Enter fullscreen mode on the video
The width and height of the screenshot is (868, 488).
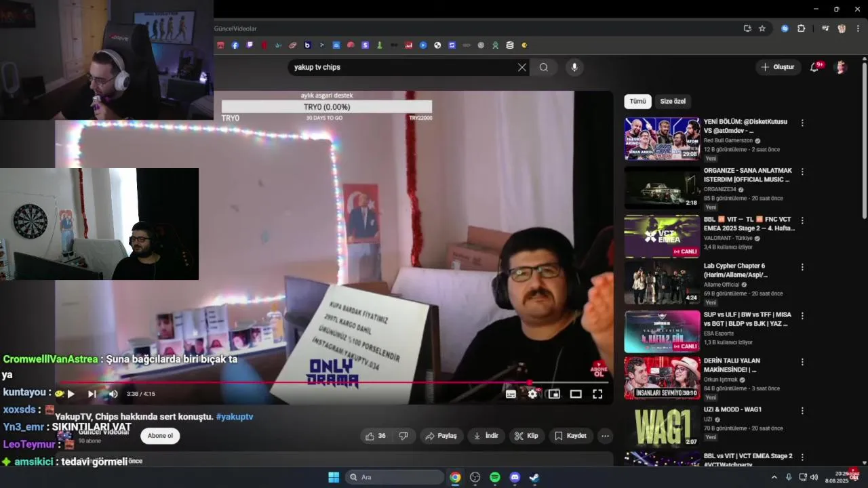coord(597,394)
